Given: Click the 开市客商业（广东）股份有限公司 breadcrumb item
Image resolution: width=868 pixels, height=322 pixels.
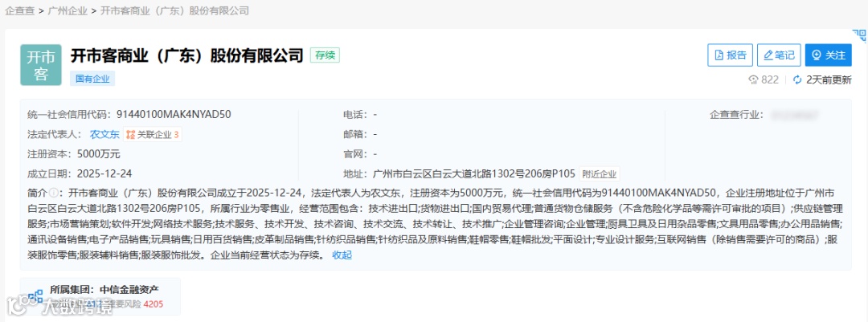Looking at the screenshot, I should (x=174, y=10).
